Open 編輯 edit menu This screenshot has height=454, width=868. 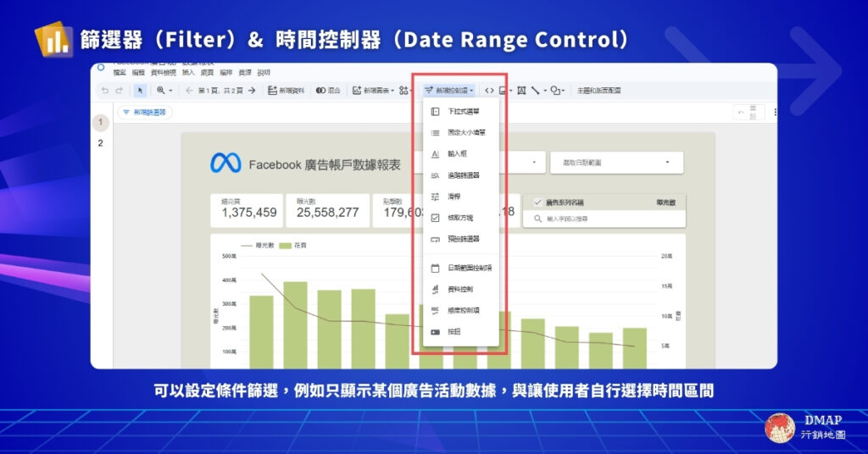138,73
